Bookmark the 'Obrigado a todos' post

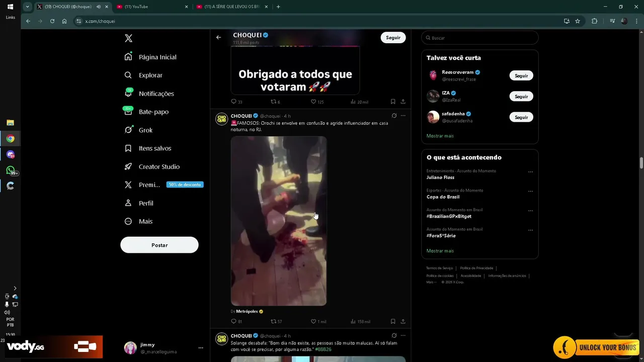[x=393, y=102]
